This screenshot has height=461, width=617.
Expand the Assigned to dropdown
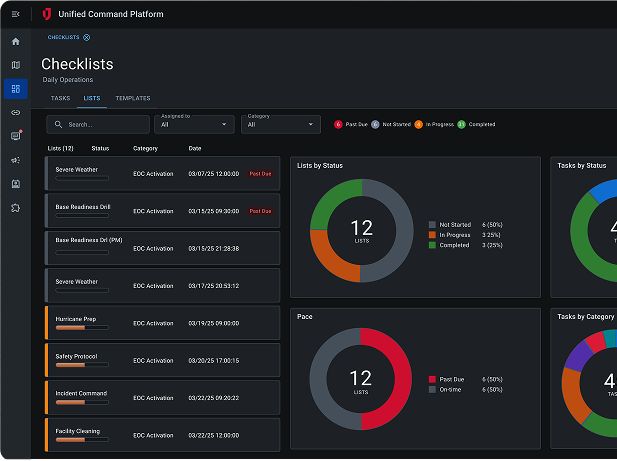(x=195, y=125)
